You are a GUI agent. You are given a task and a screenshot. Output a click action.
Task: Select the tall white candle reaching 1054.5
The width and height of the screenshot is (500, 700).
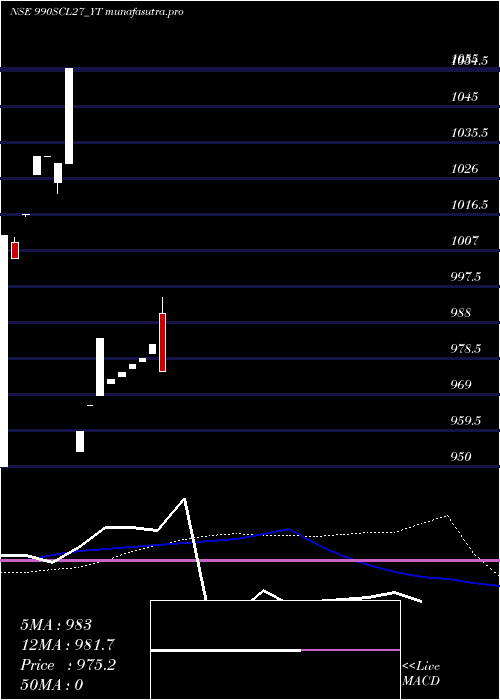pyautogui.click(x=69, y=116)
